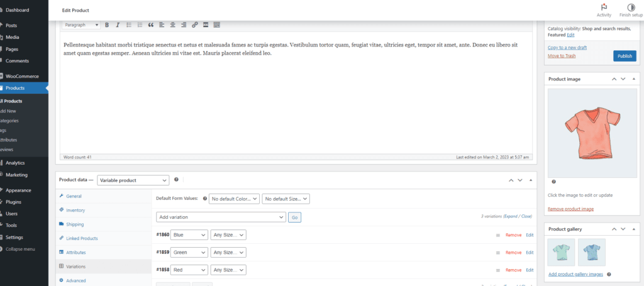Open color dropdown for variation #1858 Red
This screenshot has width=644, height=286.
(x=189, y=270)
